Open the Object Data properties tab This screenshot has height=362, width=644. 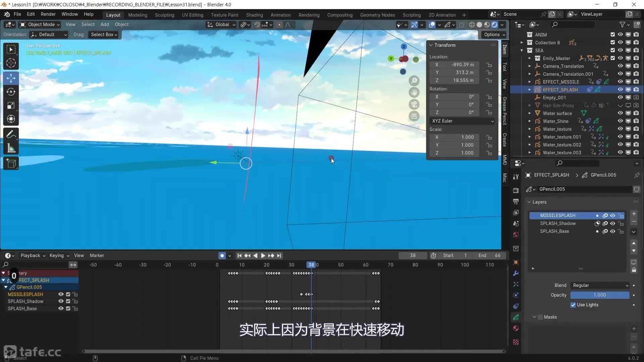pos(516,317)
